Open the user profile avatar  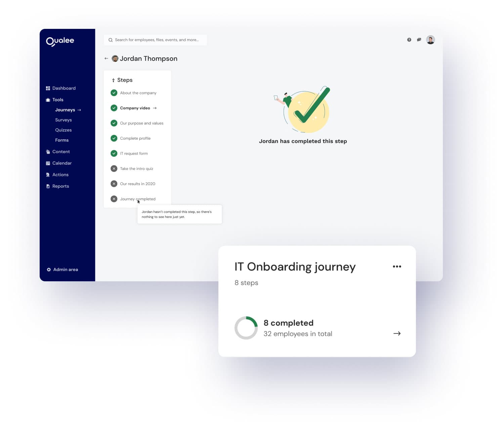click(x=430, y=40)
